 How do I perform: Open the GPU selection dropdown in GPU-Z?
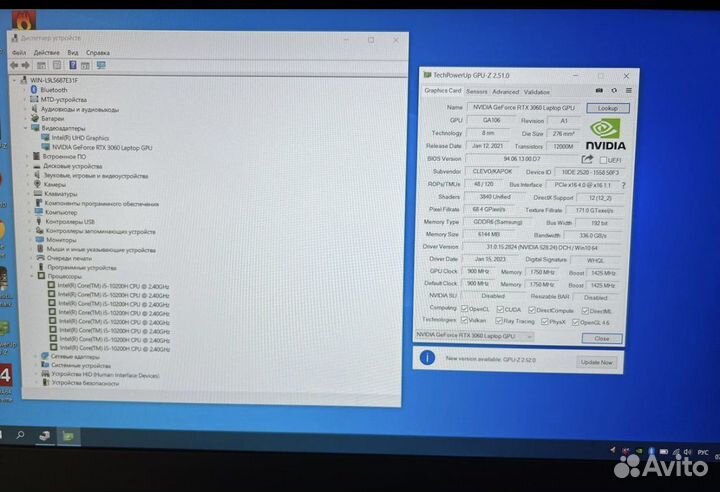[474, 335]
